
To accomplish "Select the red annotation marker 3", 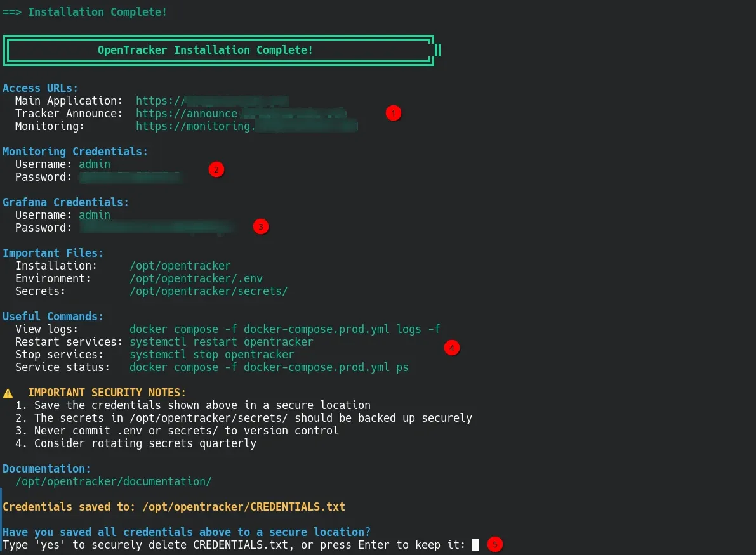I will 260,226.
